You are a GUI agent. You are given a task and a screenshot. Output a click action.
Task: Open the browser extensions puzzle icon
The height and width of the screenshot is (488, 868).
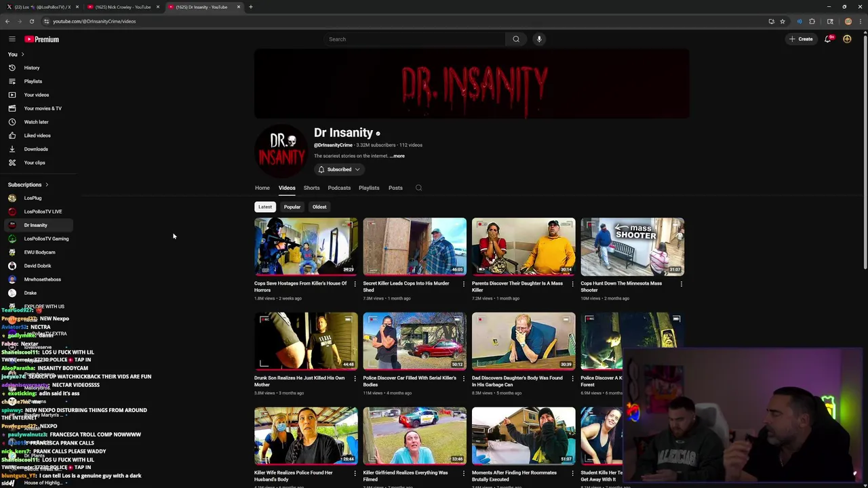(812, 21)
